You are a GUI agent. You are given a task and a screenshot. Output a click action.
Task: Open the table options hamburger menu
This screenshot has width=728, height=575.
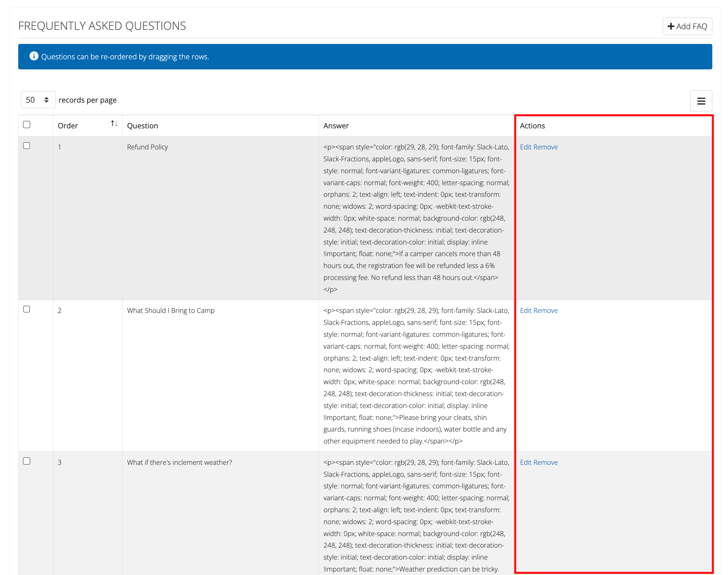[701, 100]
